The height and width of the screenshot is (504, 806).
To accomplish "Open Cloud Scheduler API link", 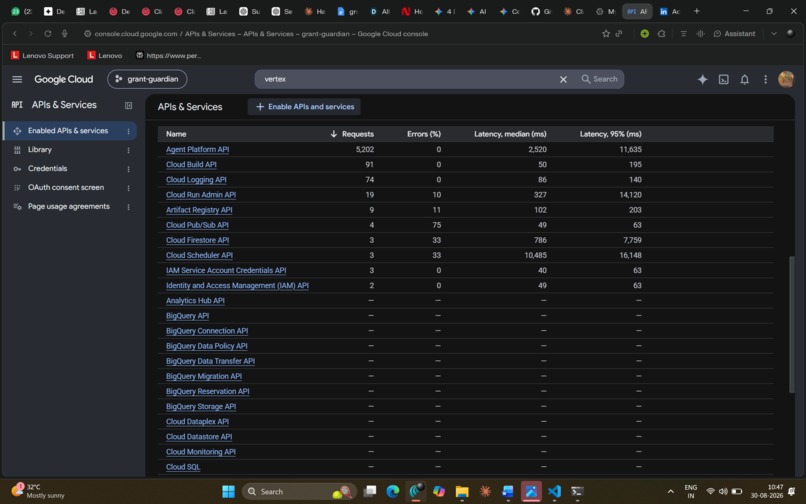I will tap(199, 255).
